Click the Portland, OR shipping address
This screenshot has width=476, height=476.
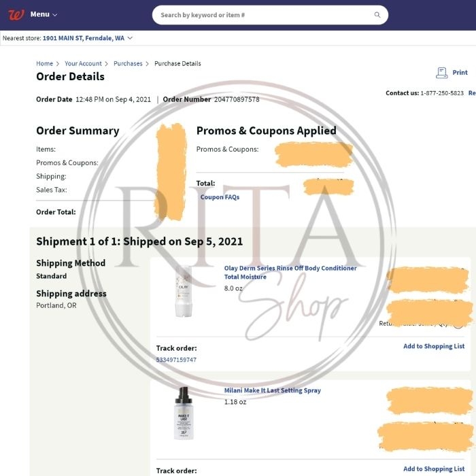click(x=56, y=305)
